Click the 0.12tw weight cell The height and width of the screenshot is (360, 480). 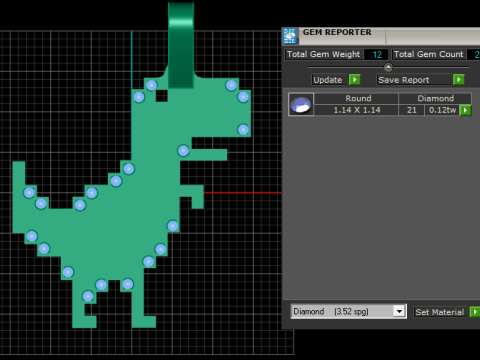click(442, 110)
